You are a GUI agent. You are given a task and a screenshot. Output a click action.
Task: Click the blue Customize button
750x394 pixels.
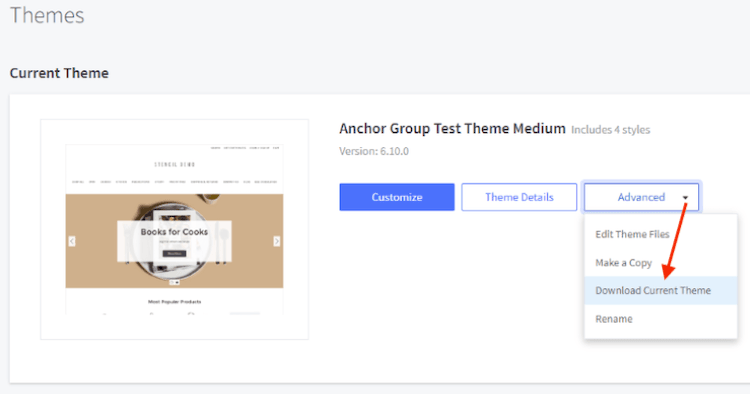click(x=397, y=197)
